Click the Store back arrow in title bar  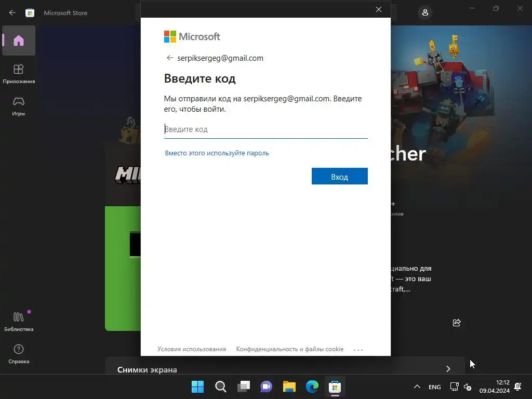tap(12, 12)
